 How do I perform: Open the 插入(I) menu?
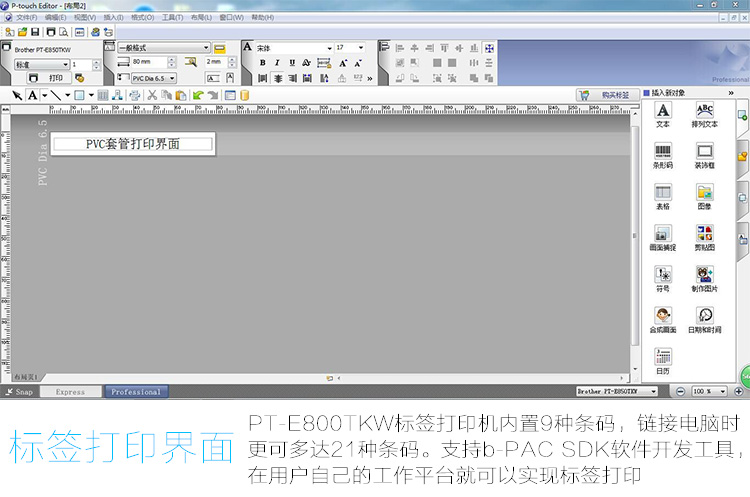pos(113,17)
